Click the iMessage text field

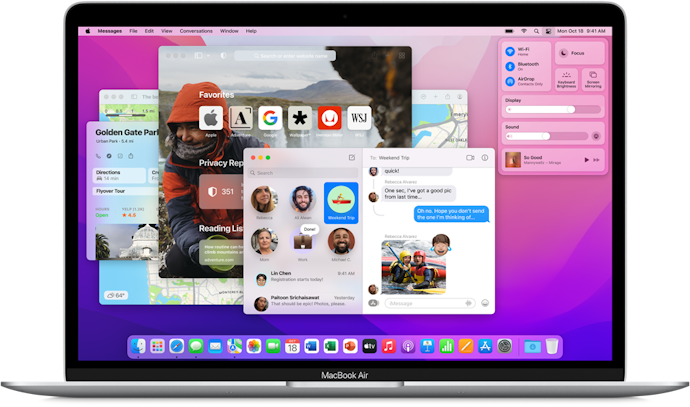(430, 303)
